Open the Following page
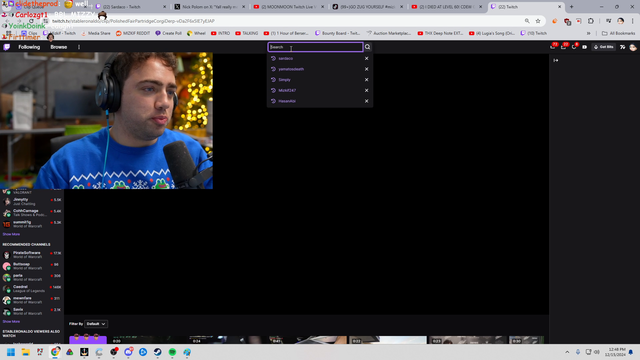The width and height of the screenshot is (640, 360). point(29,47)
